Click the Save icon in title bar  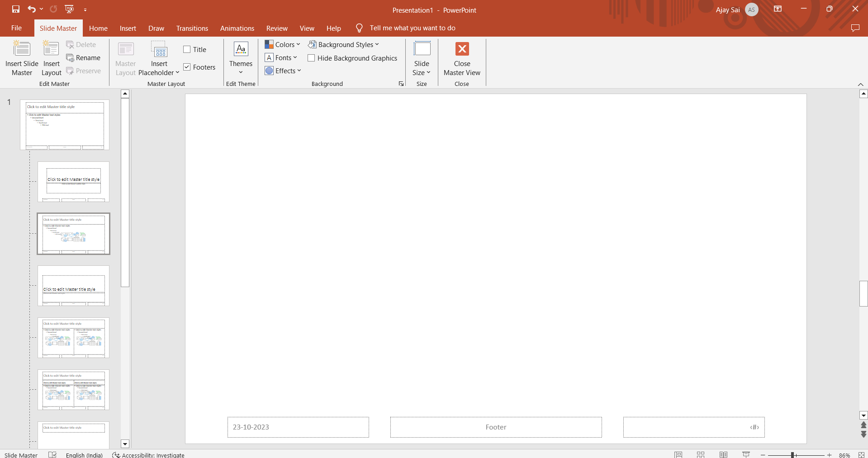tap(16, 9)
